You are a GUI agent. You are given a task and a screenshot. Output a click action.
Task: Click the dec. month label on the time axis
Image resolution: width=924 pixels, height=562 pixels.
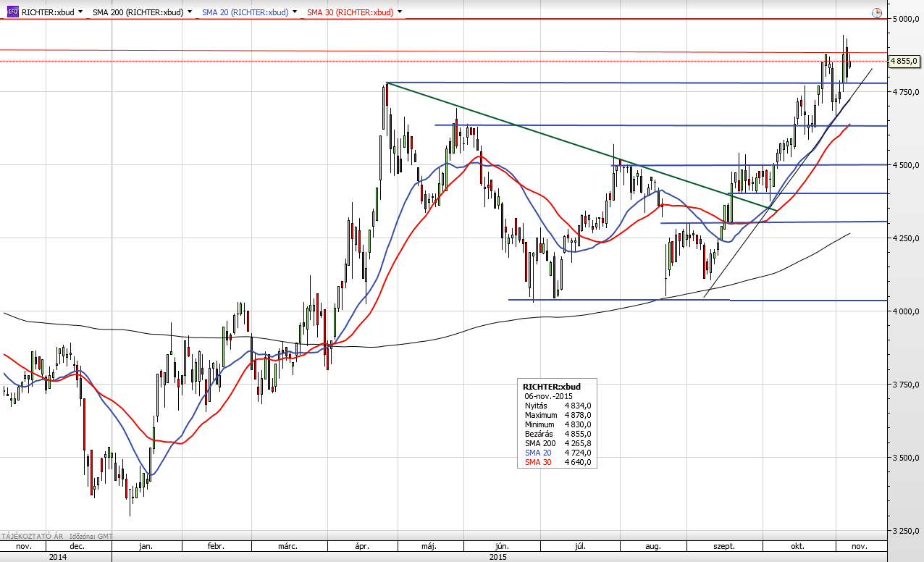coord(77,547)
